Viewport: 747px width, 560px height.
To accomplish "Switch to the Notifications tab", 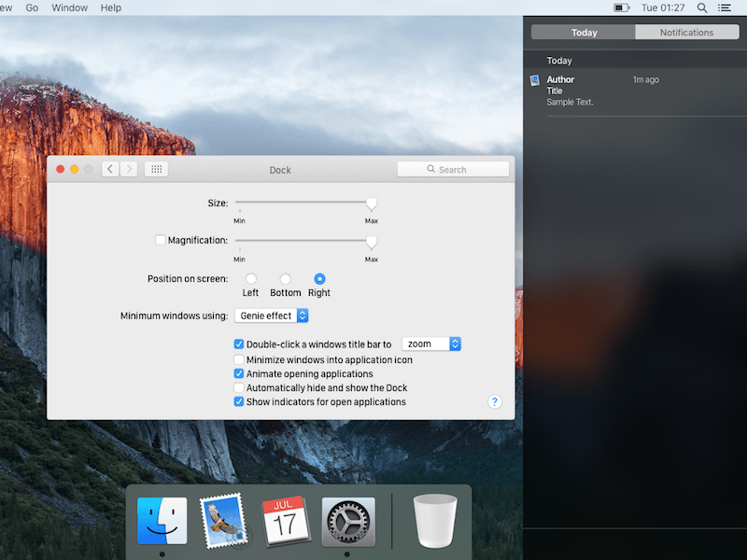I will (x=686, y=32).
